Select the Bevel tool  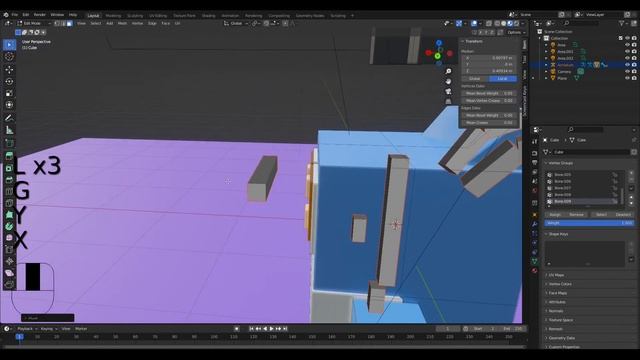click(x=9, y=180)
